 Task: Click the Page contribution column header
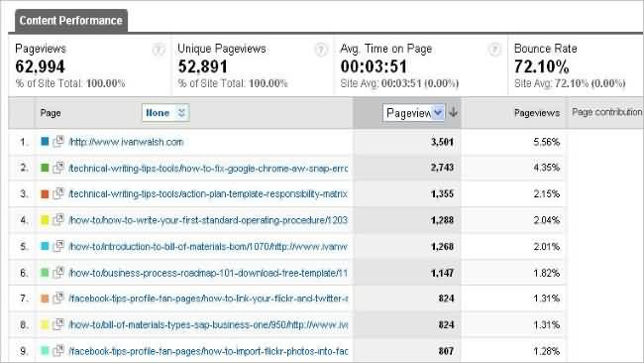(x=606, y=112)
